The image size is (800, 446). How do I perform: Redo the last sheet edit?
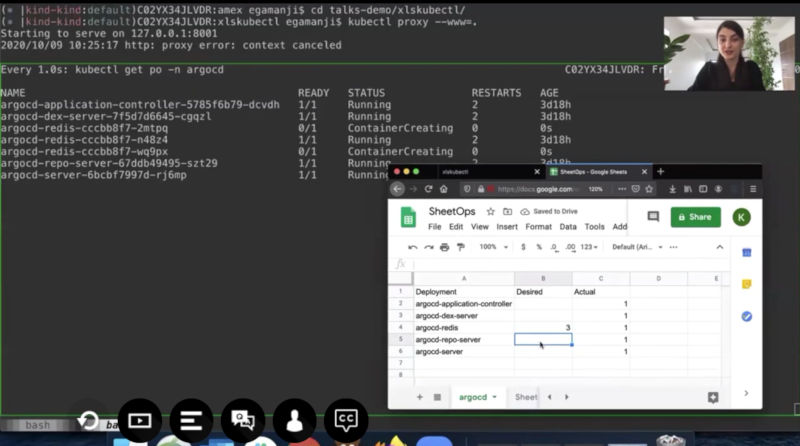pyautogui.click(x=429, y=247)
